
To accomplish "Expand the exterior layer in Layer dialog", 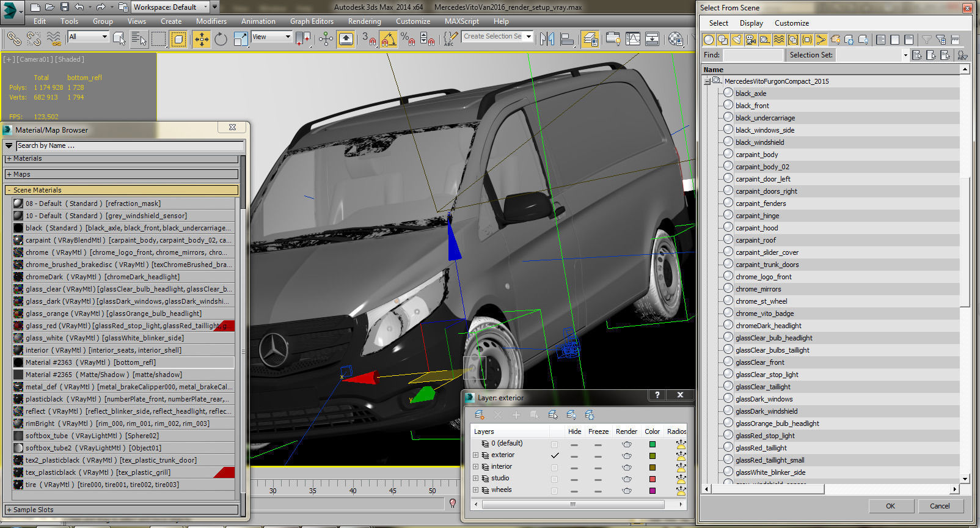I will (x=475, y=455).
